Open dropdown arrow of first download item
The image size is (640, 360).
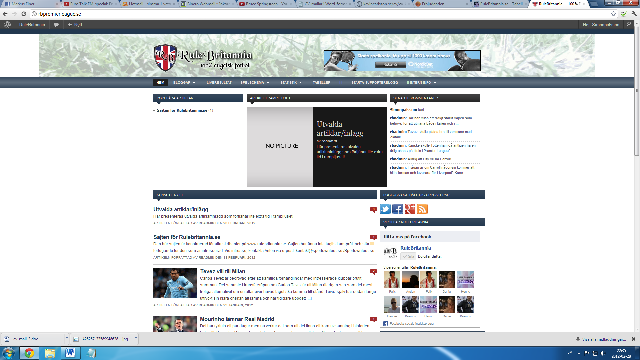pos(67,338)
